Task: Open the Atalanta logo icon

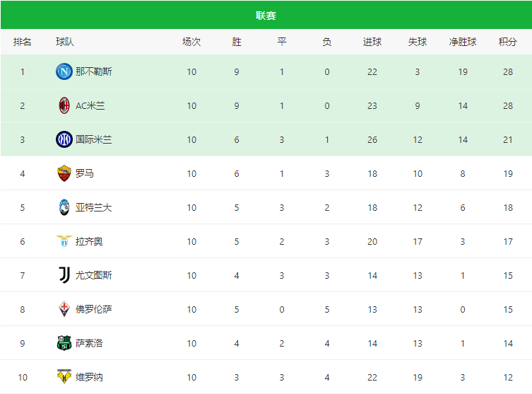Action: (x=64, y=207)
